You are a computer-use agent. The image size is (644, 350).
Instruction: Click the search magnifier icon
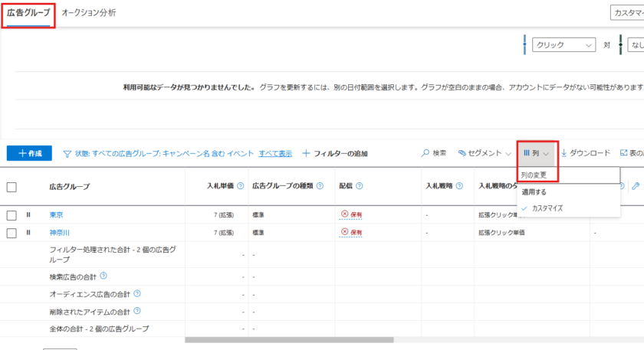pos(426,153)
